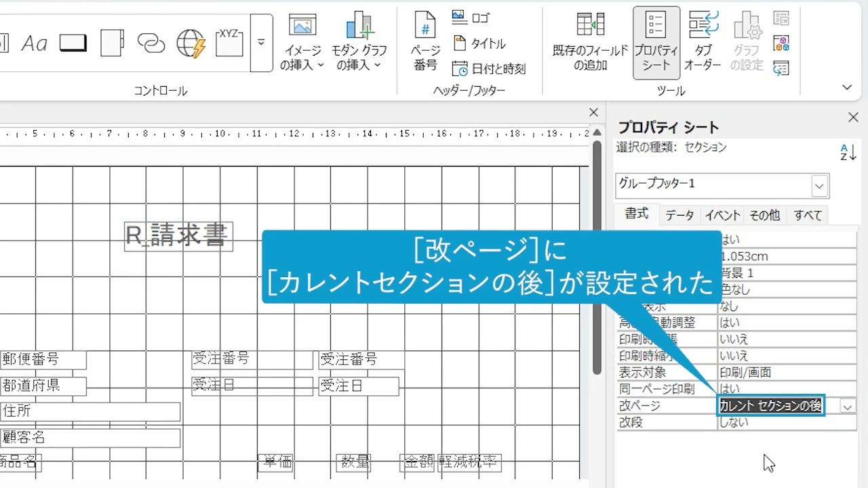Click 既存のフィールドの追加 tool
The width and height of the screenshot is (868, 488).
[591, 42]
